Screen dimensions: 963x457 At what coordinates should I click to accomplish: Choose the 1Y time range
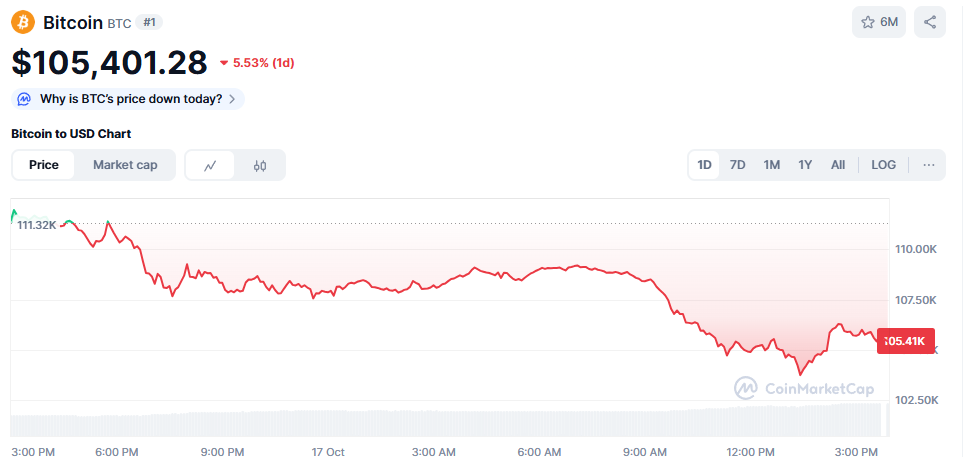[805, 165]
